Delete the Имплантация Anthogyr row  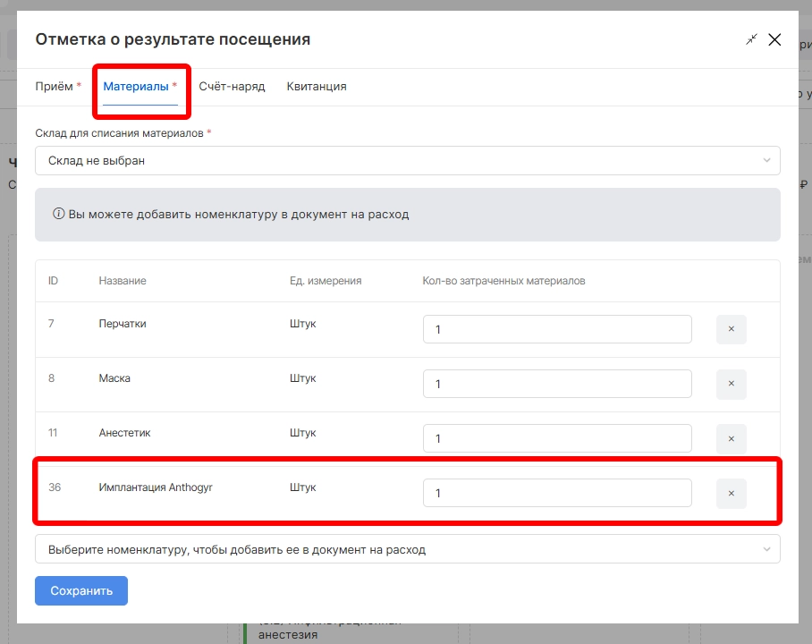click(731, 493)
